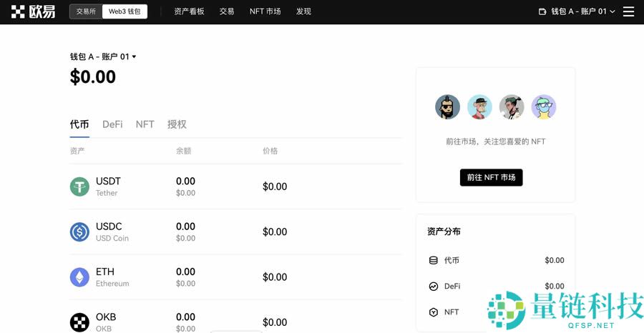Select the blue glasses NFT avatar
Viewport: 644px width, 333px height.
[x=544, y=107]
